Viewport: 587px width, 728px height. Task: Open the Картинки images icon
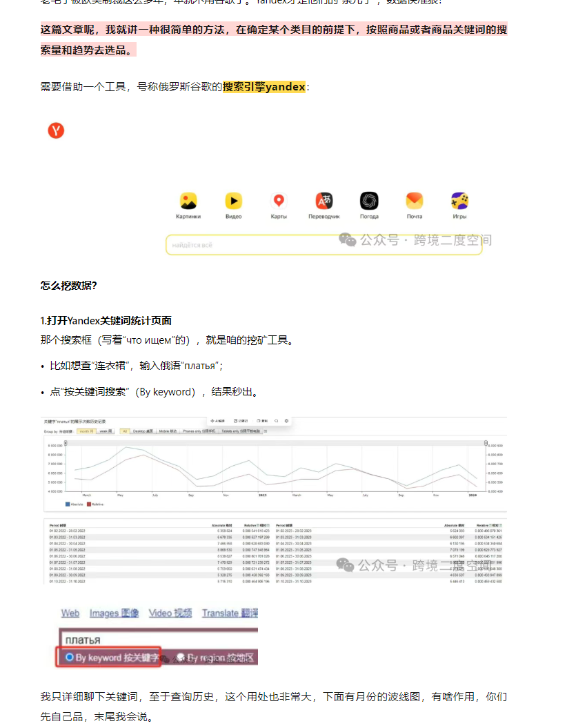[188, 201]
